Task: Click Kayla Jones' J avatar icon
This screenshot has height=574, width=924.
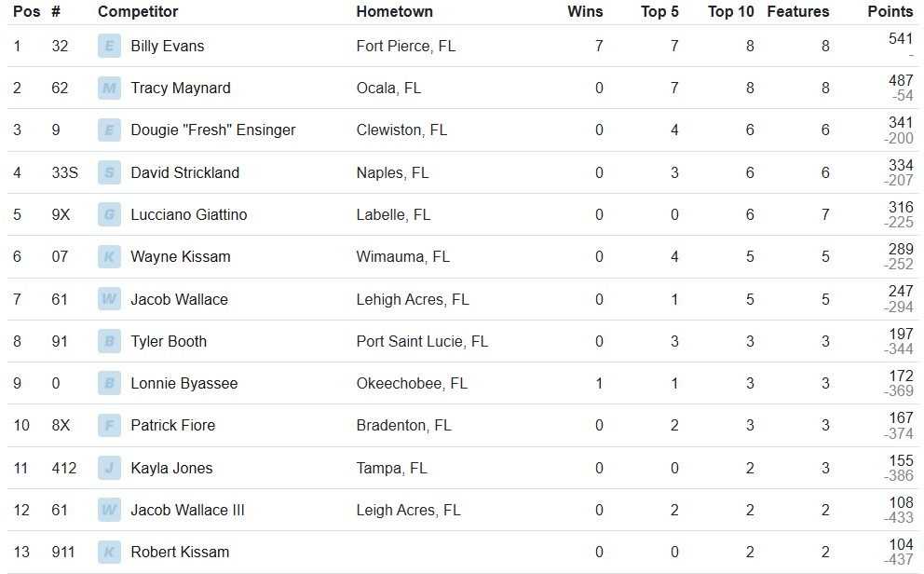Action: click(x=109, y=468)
